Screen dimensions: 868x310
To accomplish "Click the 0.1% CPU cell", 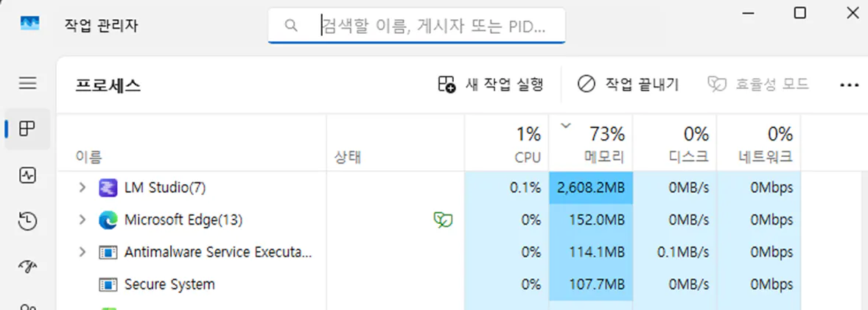I will point(506,188).
